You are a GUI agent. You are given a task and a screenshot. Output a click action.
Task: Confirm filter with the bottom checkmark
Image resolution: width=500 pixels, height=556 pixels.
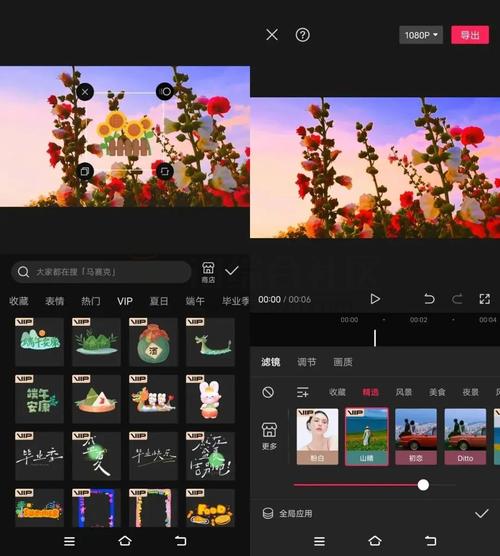pos(482,513)
